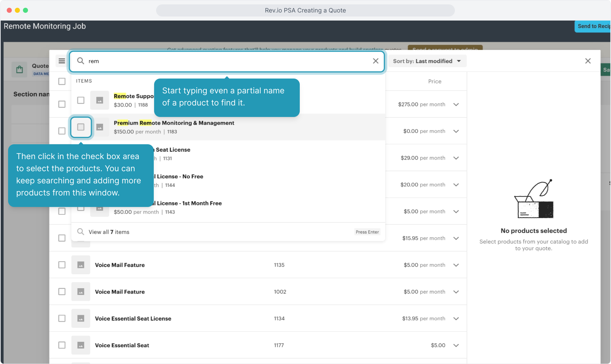Click Premium Remote Monitoring image icon

(x=99, y=127)
